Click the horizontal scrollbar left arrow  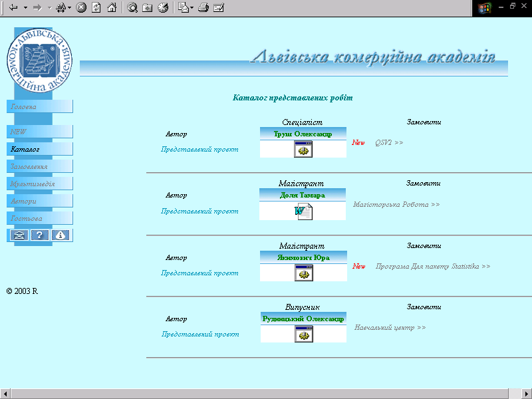coord(5,394)
